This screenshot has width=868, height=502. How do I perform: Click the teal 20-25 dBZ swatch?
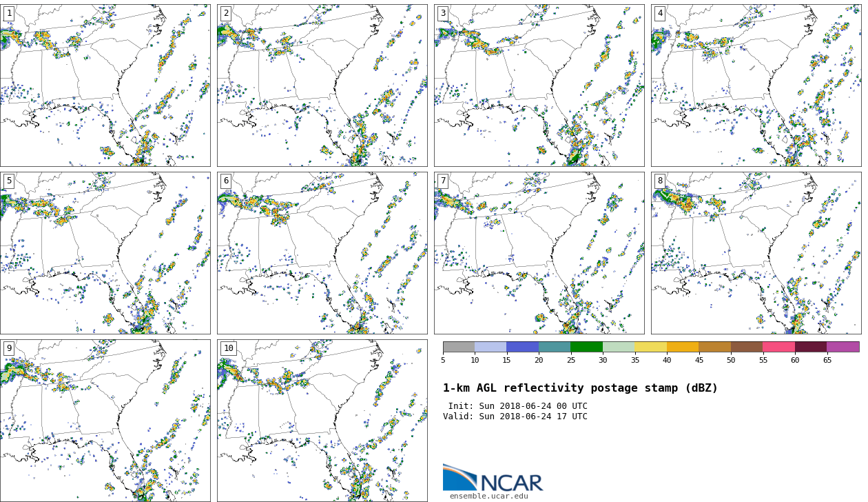[555, 347]
